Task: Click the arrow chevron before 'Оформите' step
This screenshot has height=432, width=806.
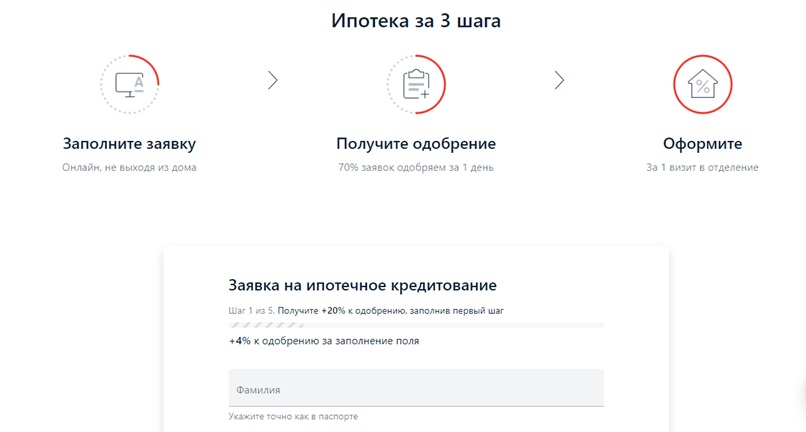Action: [x=559, y=80]
